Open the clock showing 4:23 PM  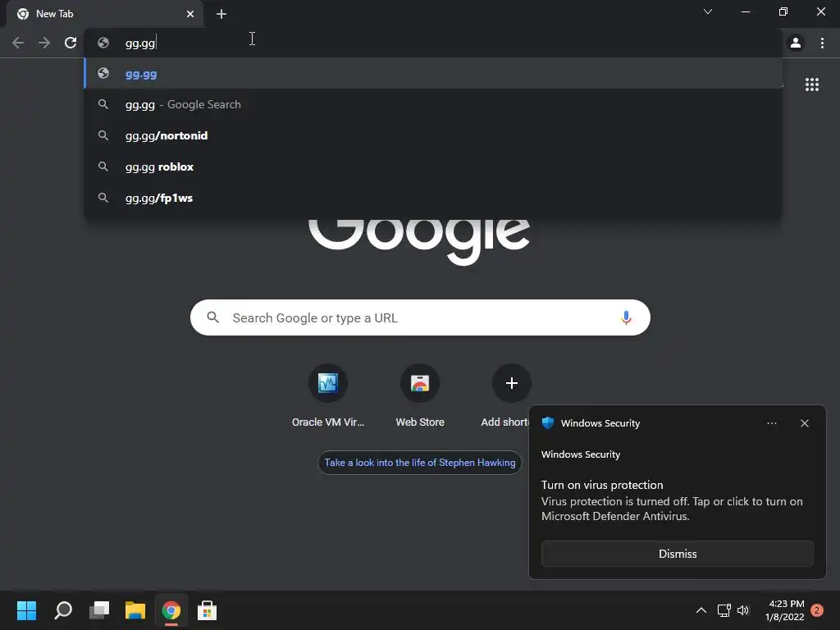point(785,610)
